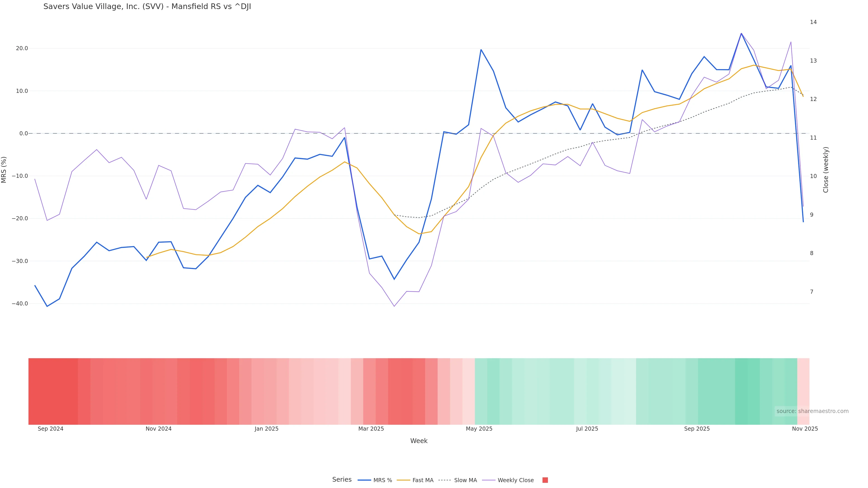Select the Sep 2024 x-axis label
The width and height of the screenshot is (868, 488).
[x=51, y=429]
